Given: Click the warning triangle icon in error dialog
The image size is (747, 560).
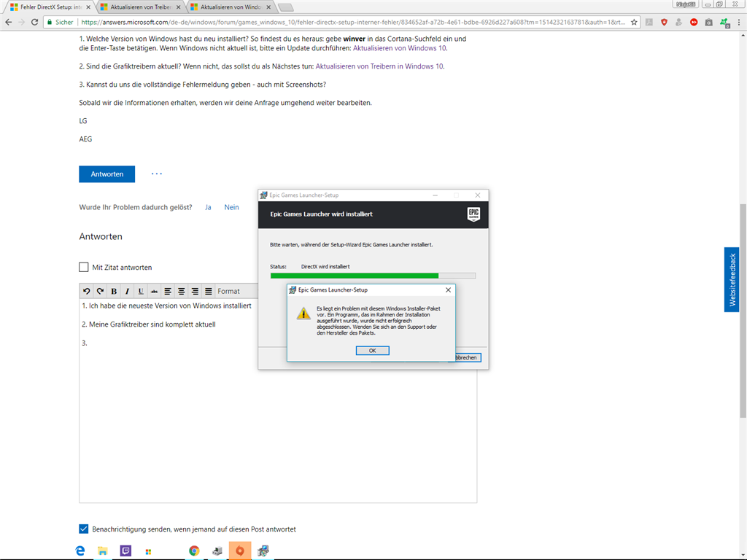Looking at the screenshot, I should (303, 314).
